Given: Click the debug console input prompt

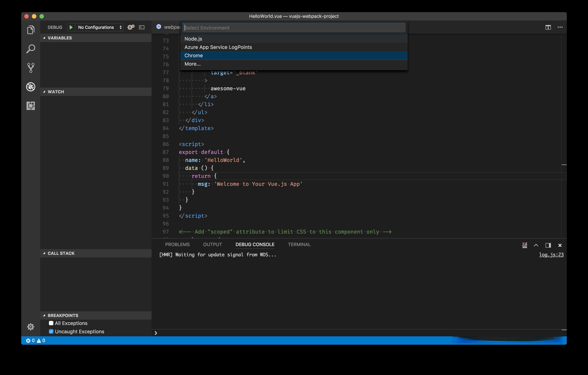Looking at the screenshot, I should tap(359, 333).
